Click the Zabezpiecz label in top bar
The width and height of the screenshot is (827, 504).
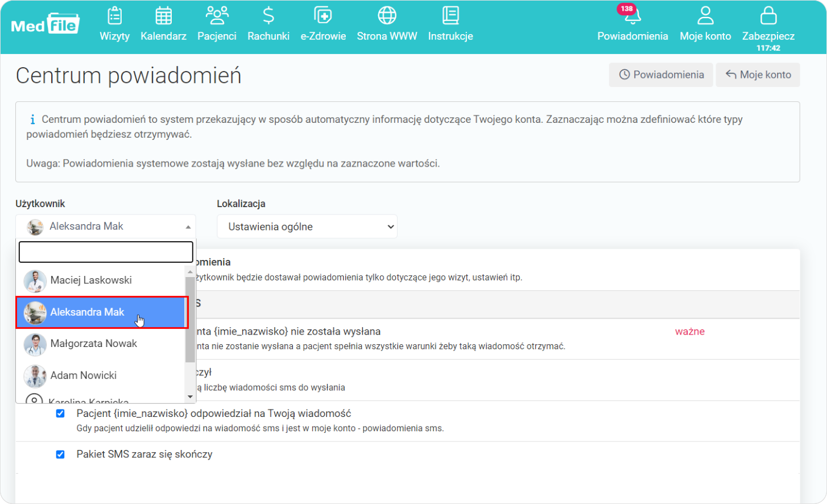[768, 36]
